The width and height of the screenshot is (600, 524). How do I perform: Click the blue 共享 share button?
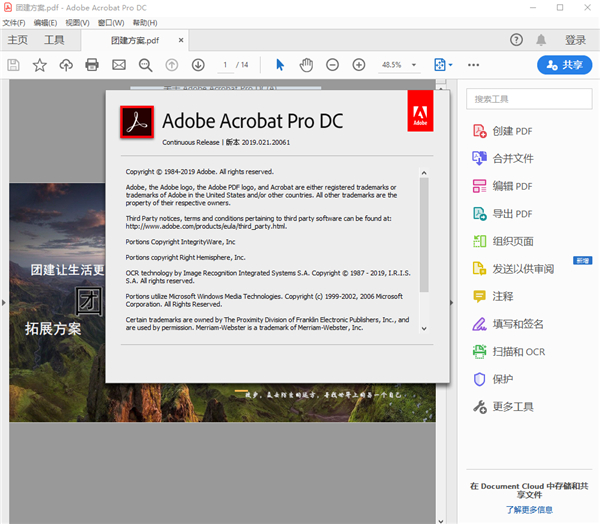click(564, 65)
